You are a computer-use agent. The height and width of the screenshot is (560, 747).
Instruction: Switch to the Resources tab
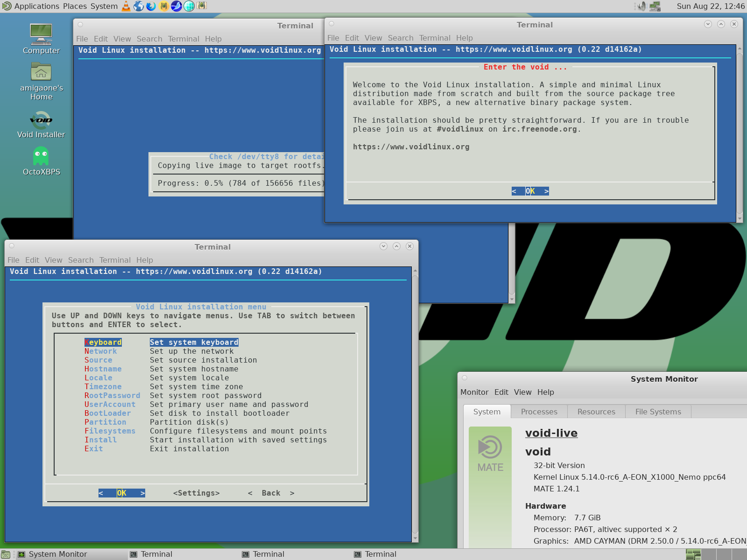point(596,412)
